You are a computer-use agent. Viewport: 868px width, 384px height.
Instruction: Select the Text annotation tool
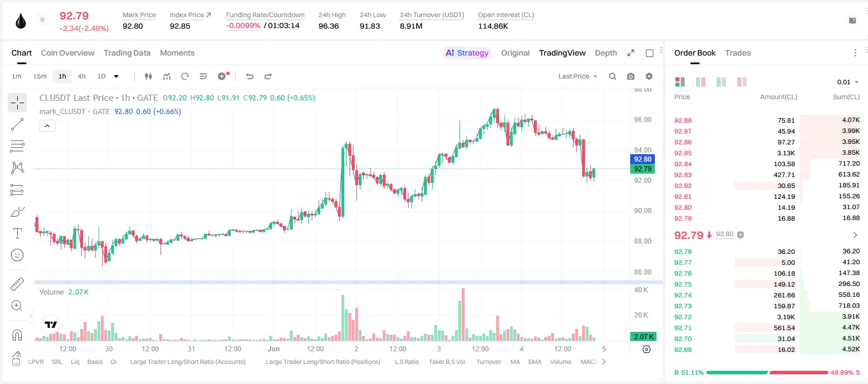coord(17,233)
